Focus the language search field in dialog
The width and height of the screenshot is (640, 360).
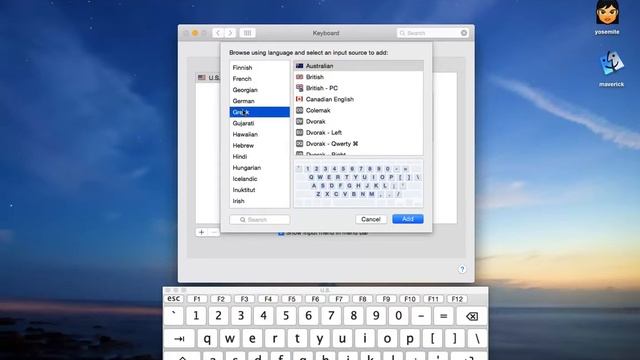coord(260,220)
